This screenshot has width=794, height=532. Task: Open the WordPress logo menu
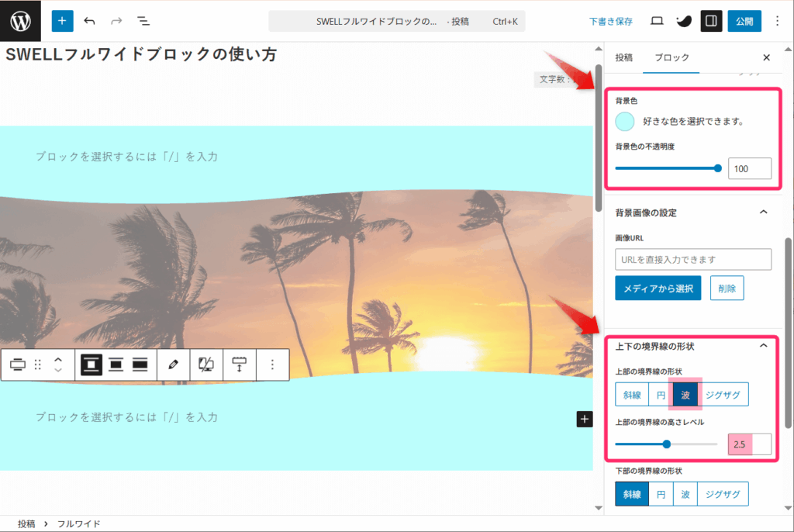pos(20,21)
